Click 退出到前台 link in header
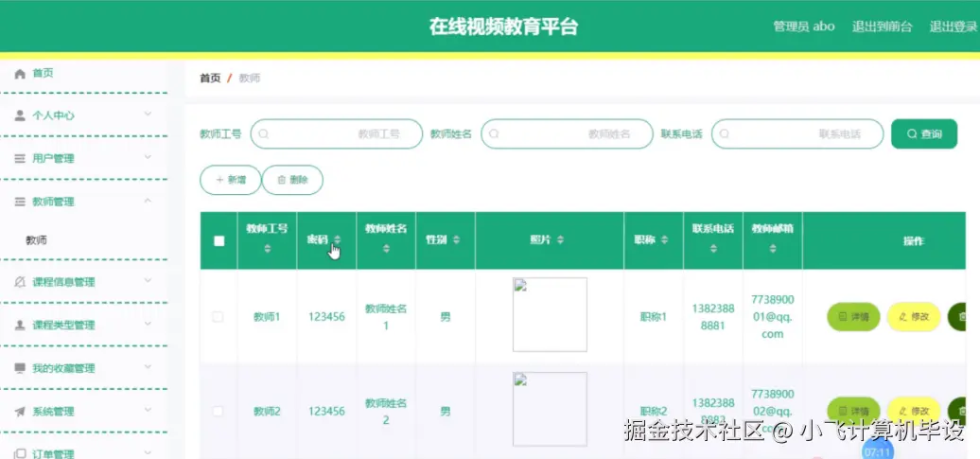Image resolution: width=980 pixels, height=459 pixels. 882,26
